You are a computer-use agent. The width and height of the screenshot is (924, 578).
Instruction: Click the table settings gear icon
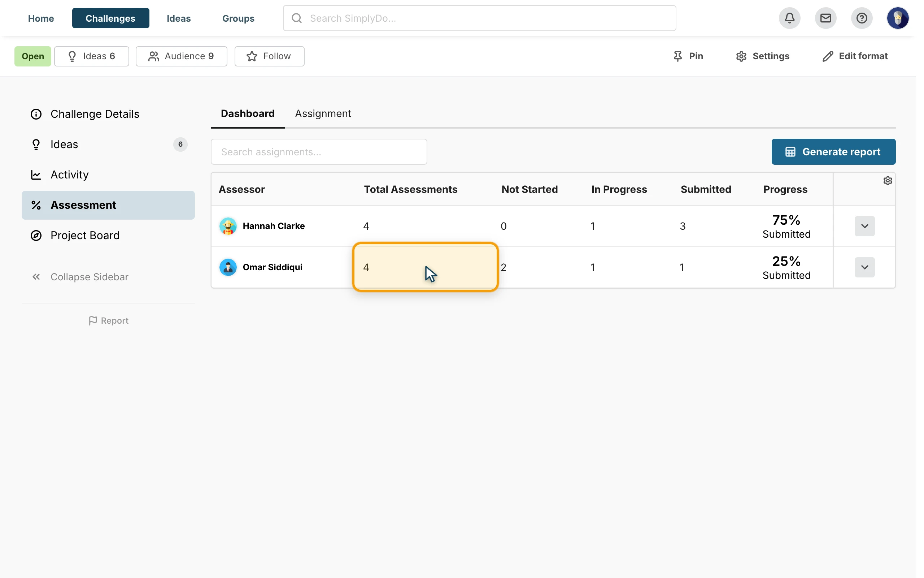[x=887, y=181]
